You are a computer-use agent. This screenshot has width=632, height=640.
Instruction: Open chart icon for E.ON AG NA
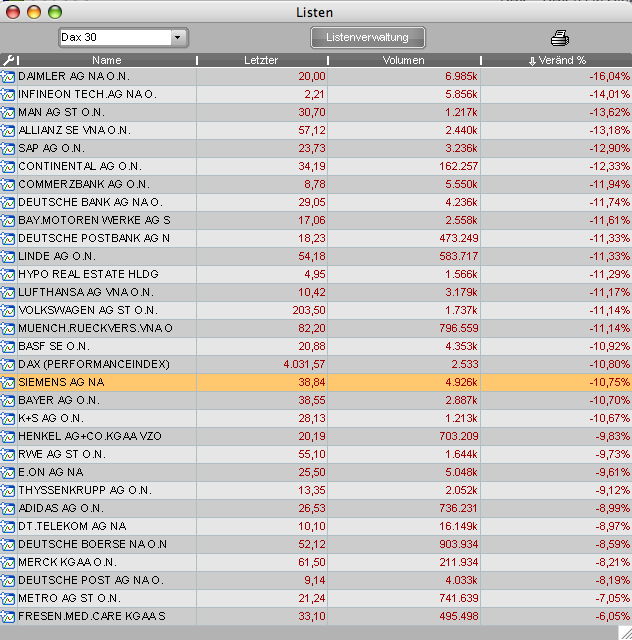[x=8, y=472]
